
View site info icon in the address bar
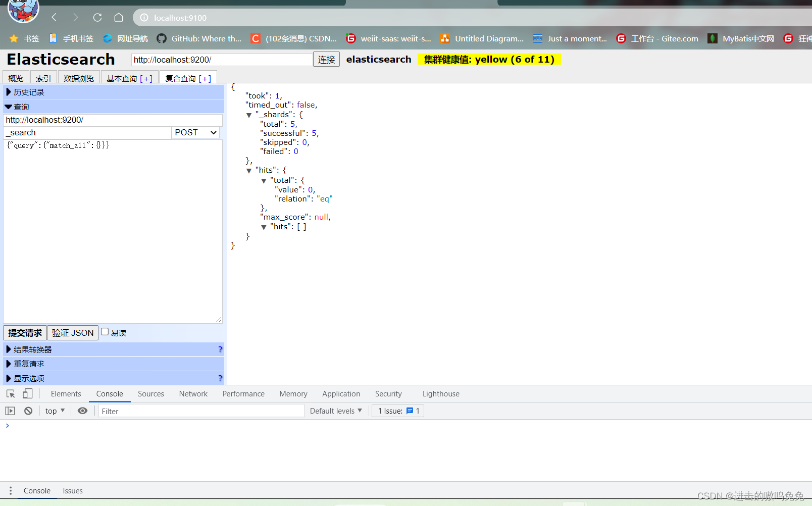(x=144, y=18)
